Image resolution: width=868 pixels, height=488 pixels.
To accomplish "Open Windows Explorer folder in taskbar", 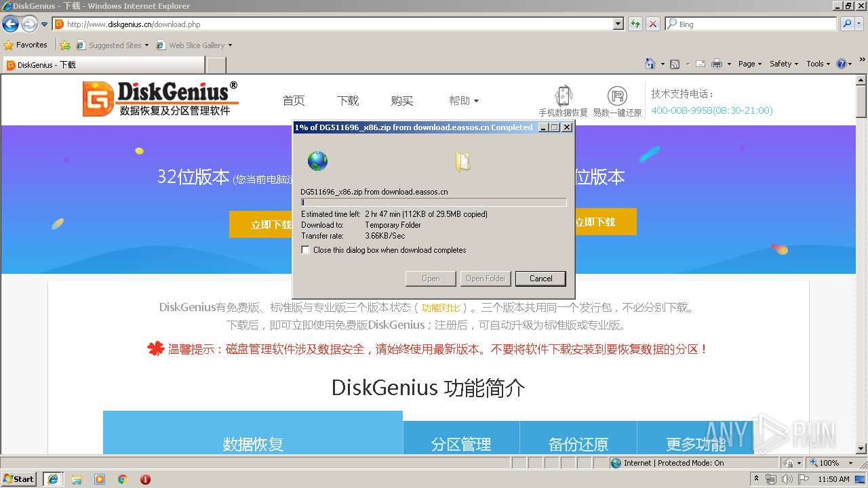I will coord(77,479).
